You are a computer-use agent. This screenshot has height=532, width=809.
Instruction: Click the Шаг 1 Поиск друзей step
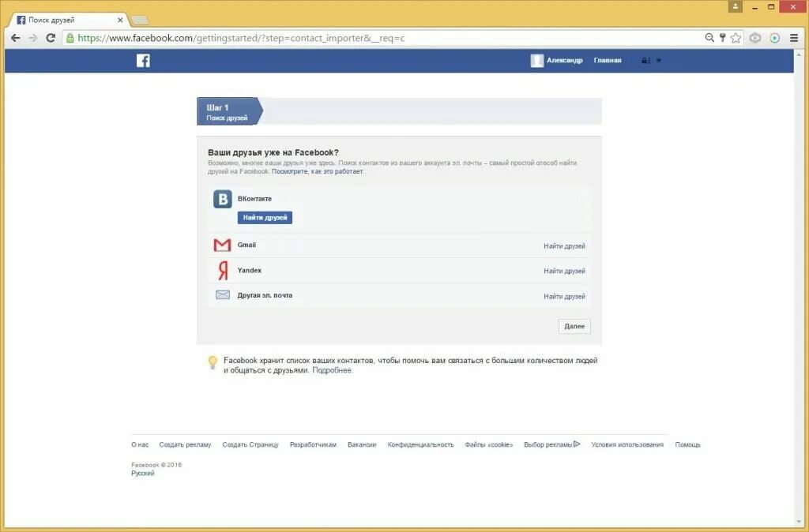click(230, 111)
